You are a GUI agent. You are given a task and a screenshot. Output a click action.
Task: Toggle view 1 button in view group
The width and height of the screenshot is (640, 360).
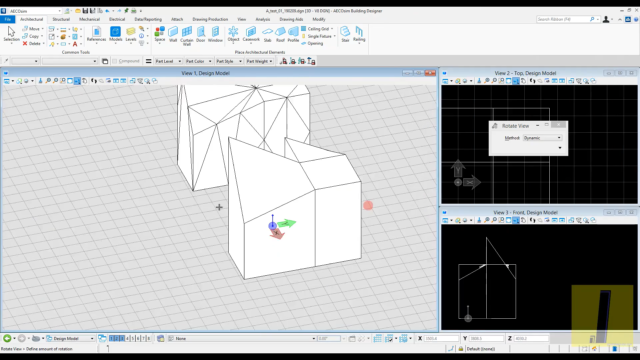111,338
